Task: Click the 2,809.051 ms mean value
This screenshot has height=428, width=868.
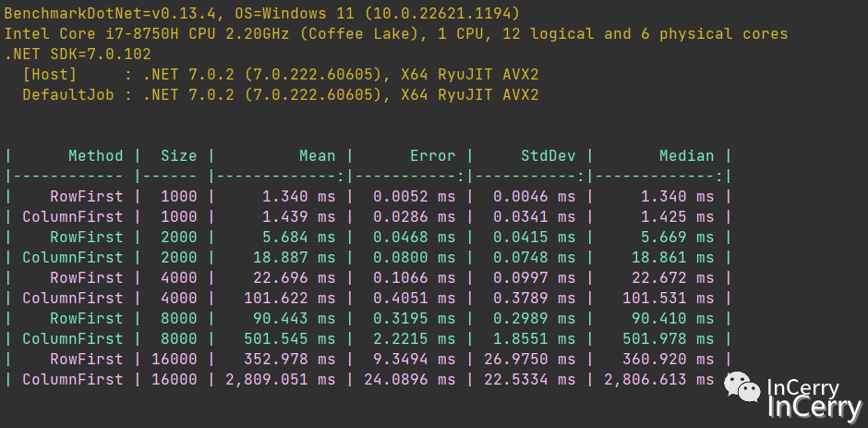Action: tap(280, 379)
